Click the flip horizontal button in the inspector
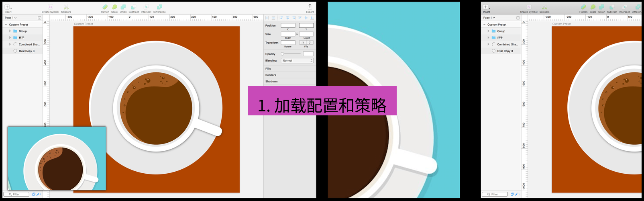 pyautogui.click(x=303, y=43)
